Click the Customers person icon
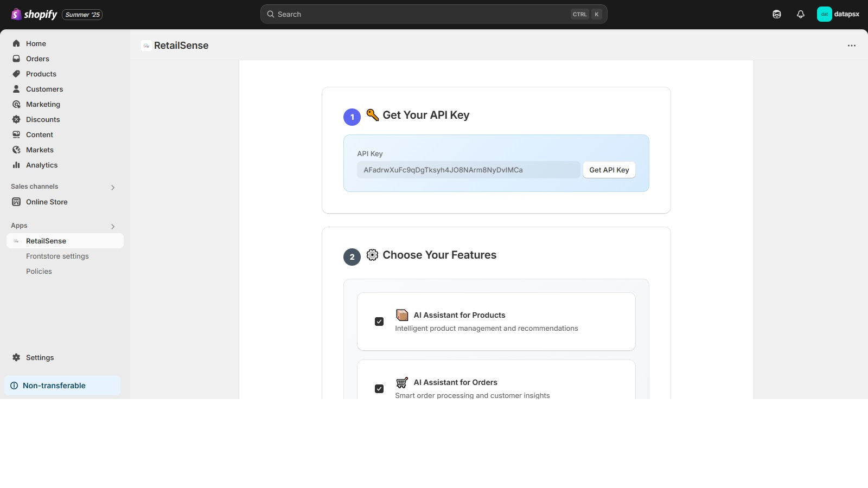The width and height of the screenshot is (868, 488). click(16, 89)
